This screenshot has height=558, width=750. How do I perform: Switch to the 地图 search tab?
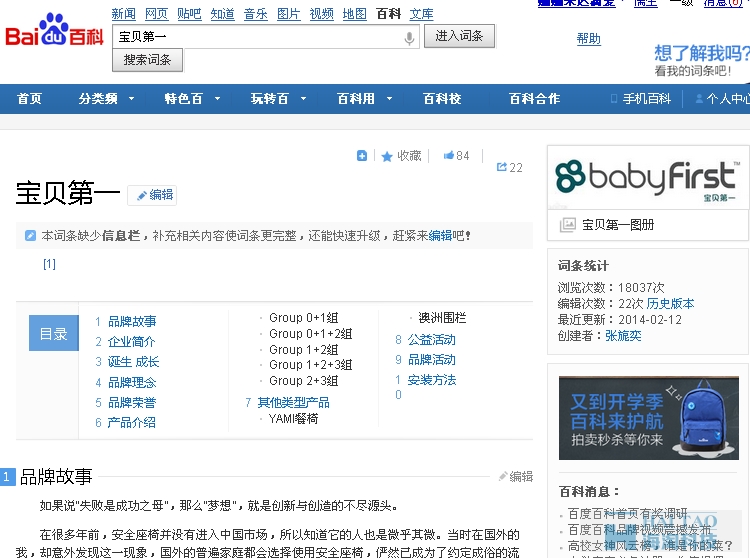point(354,14)
